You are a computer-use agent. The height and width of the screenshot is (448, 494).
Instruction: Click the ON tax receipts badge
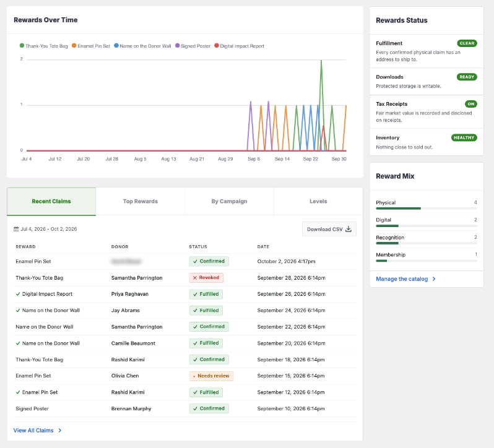471,104
